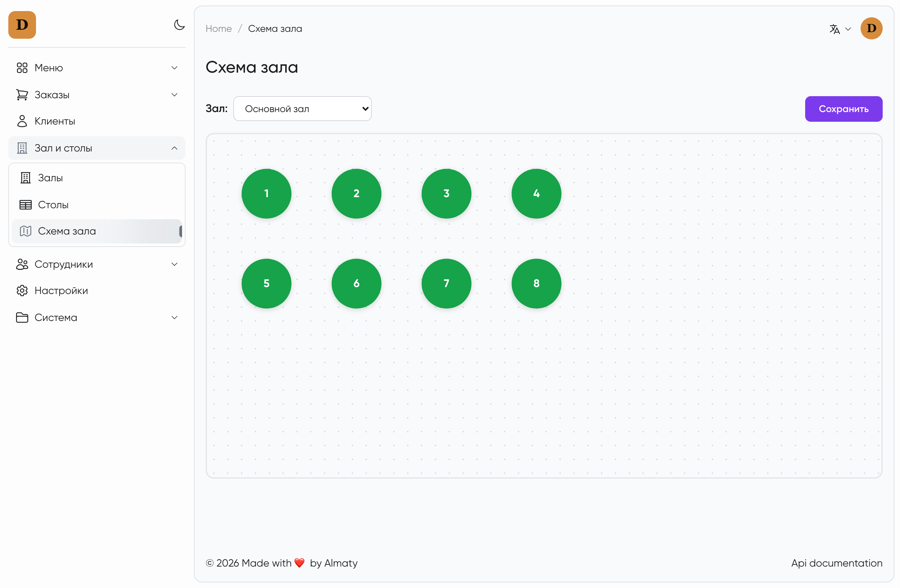The image size is (900, 588).
Task: Click Схема зала breadcrumb text
Action: [x=275, y=29]
